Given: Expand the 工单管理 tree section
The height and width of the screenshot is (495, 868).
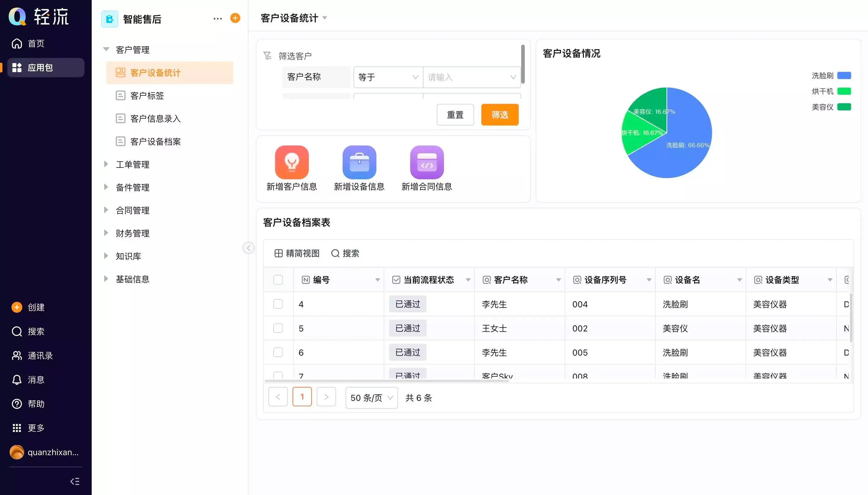Looking at the screenshot, I should coord(106,164).
